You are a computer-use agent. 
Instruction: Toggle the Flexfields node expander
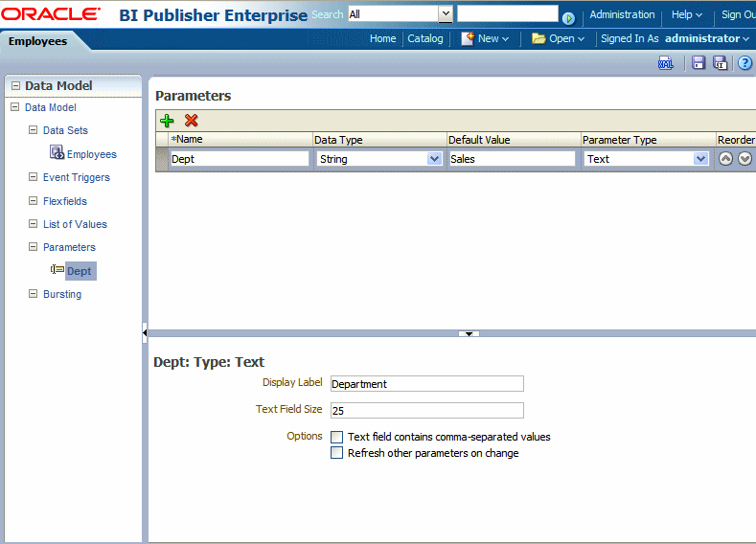[33, 200]
